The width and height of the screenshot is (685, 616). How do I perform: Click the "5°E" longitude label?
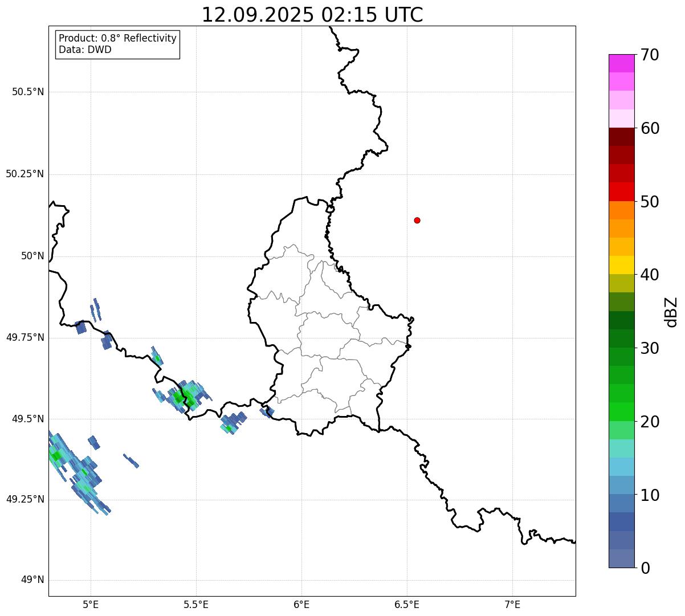[91, 604]
